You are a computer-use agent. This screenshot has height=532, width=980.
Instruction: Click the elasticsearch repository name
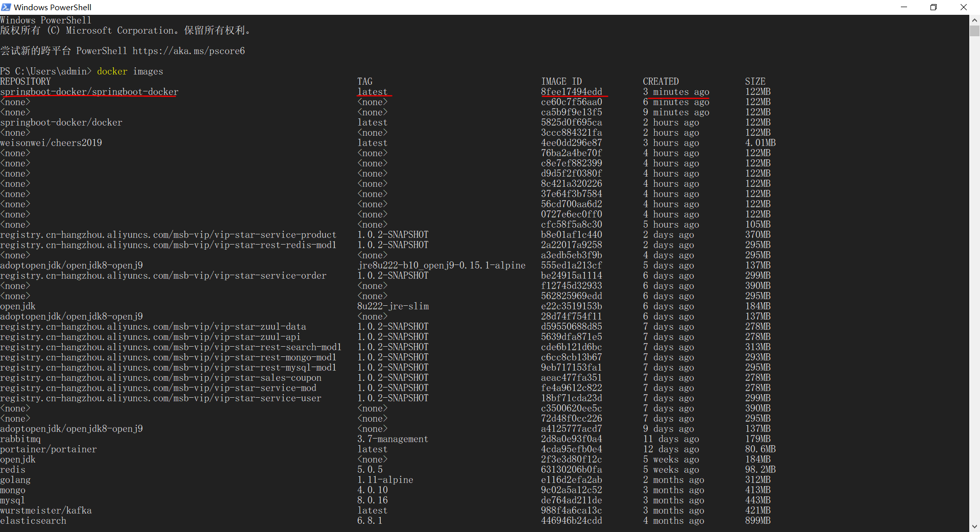[x=33, y=521]
